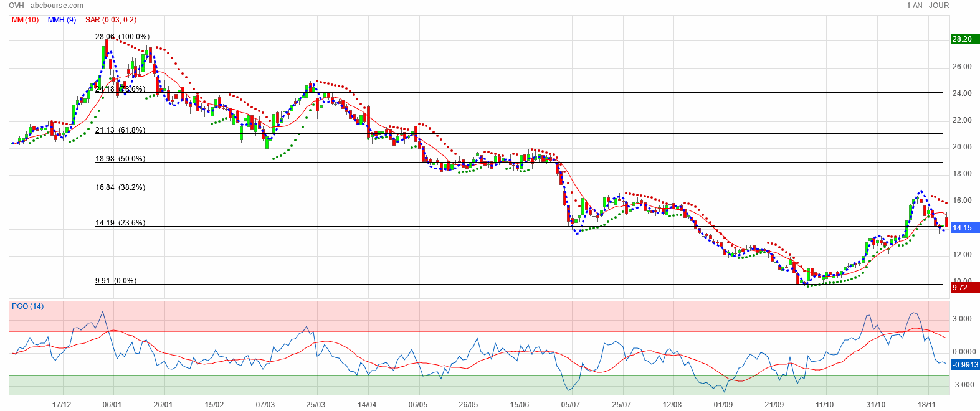Screen dimensions: 980x411
Task: Click the 11/10 date on time axis
Action: (x=825, y=404)
